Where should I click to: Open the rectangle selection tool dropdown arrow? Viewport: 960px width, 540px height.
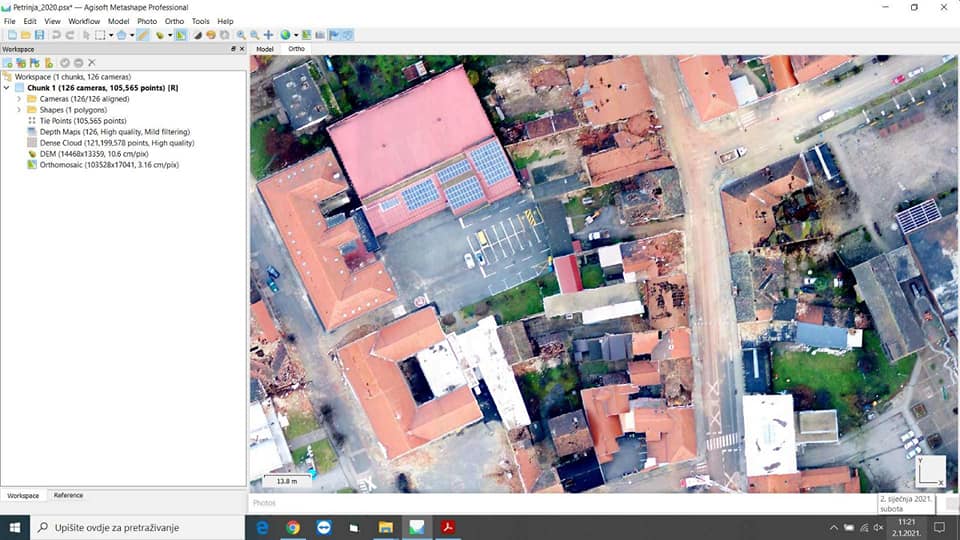pyautogui.click(x=111, y=35)
